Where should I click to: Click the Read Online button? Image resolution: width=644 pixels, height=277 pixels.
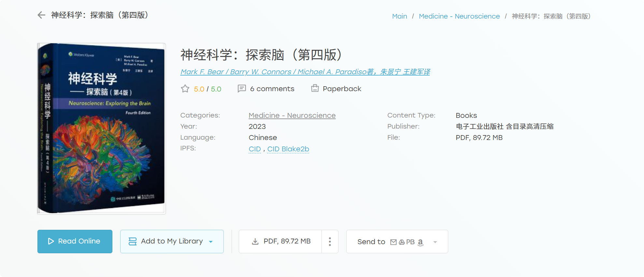[75, 242]
